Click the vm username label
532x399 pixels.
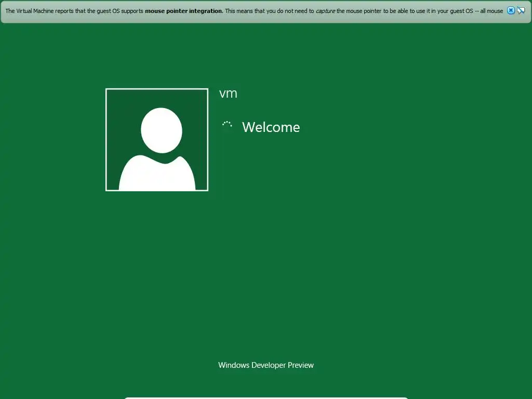coord(228,94)
